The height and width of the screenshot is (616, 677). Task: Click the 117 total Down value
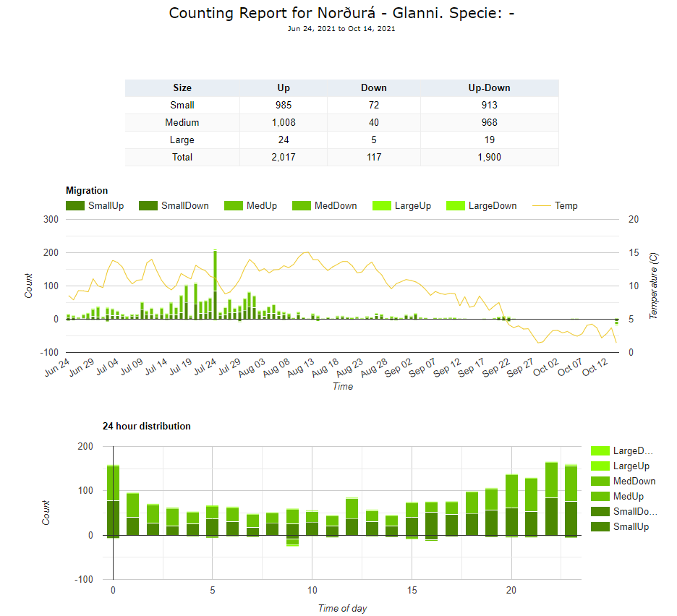pos(374,157)
